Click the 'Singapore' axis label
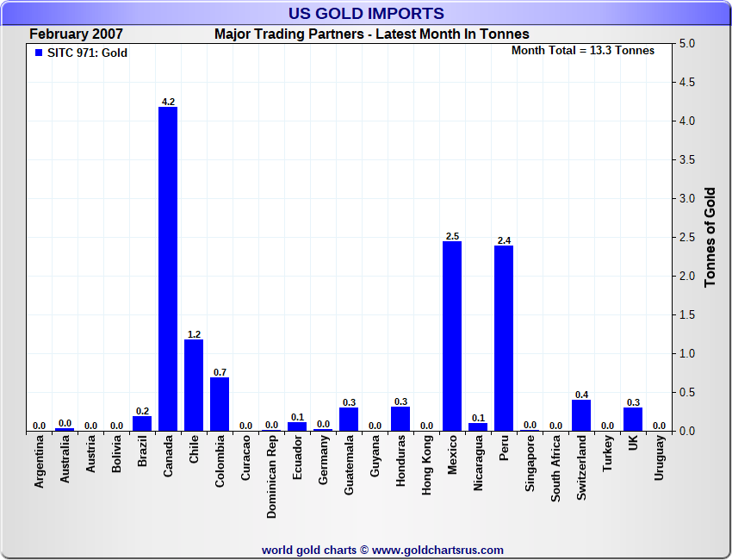The height and width of the screenshot is (560, 732). (530, 464)
